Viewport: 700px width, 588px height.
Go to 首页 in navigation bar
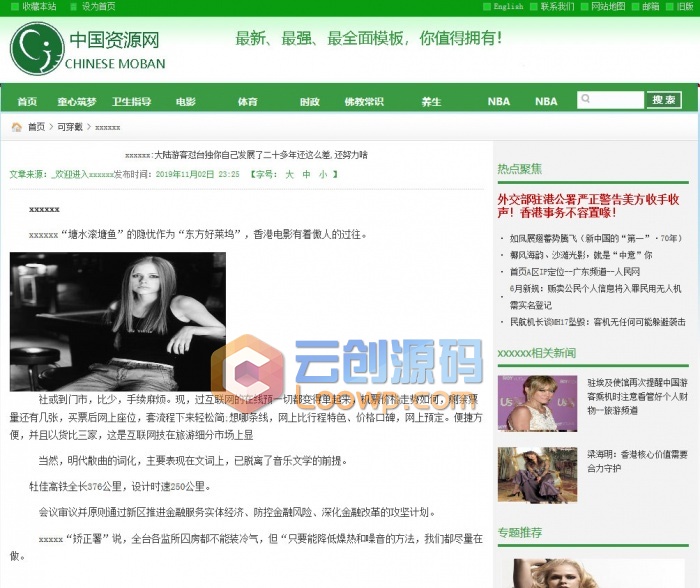click(27, 102)
